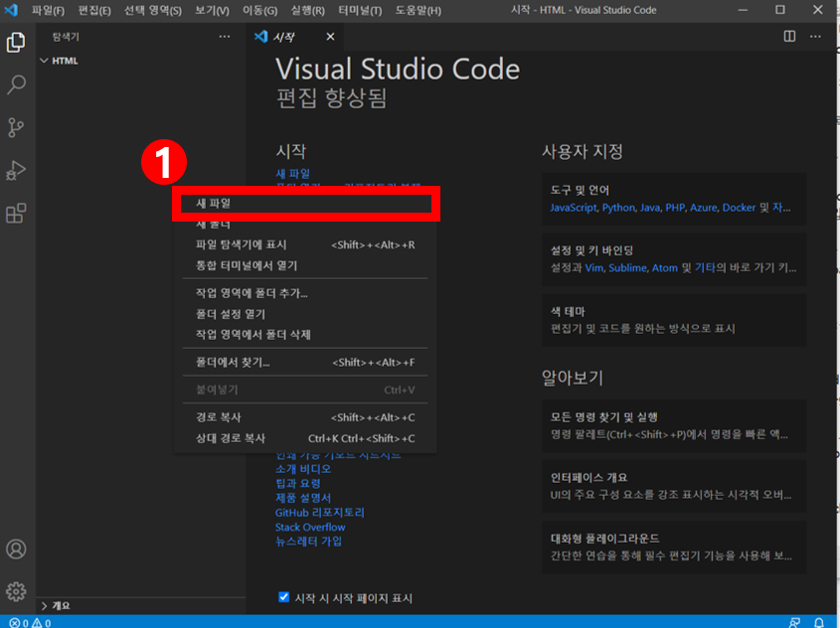
Task: Open the 소개 비디오 link
Action: pyautogui.click(x=303, y=469)
